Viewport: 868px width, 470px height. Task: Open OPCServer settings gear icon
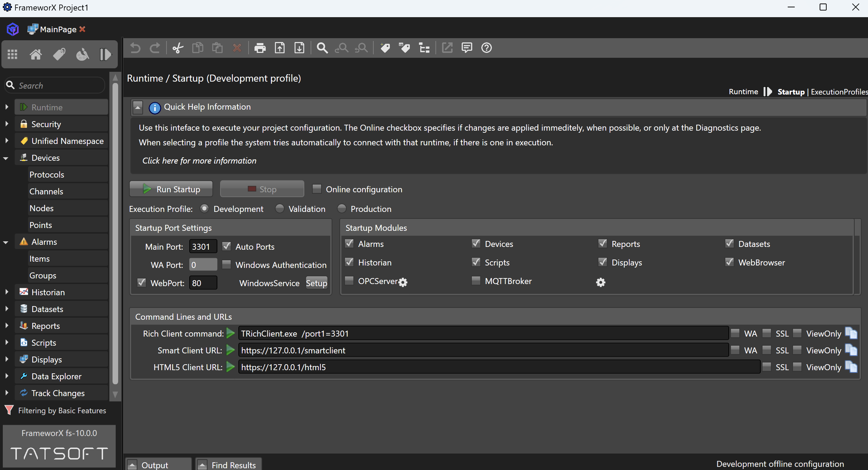pyautogui.click(x=403, y=282)
